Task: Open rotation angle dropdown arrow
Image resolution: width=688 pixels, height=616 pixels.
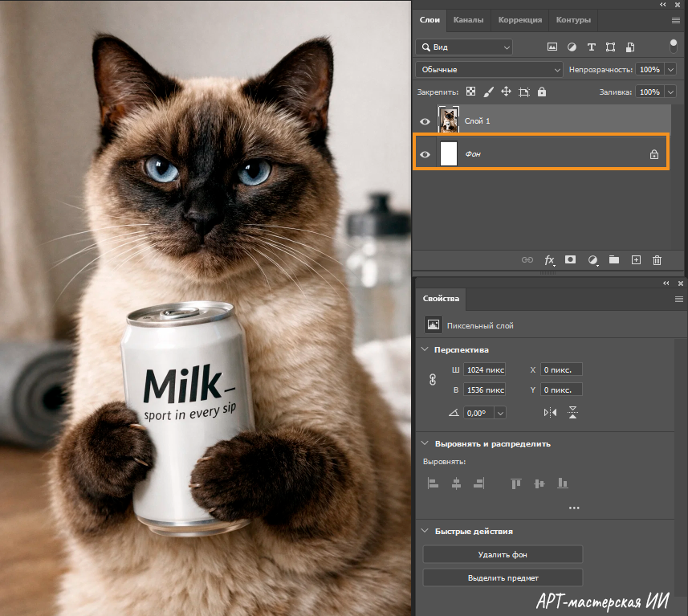Action: coord(500,413)
